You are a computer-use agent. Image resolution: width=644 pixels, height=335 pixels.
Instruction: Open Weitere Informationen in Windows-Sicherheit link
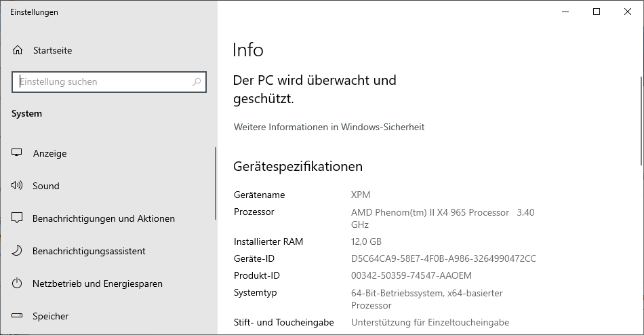point(329,127)
